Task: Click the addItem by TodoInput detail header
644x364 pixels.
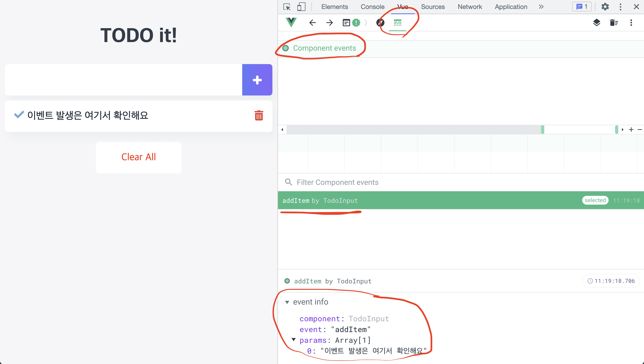Action: (x=333, y=281)
